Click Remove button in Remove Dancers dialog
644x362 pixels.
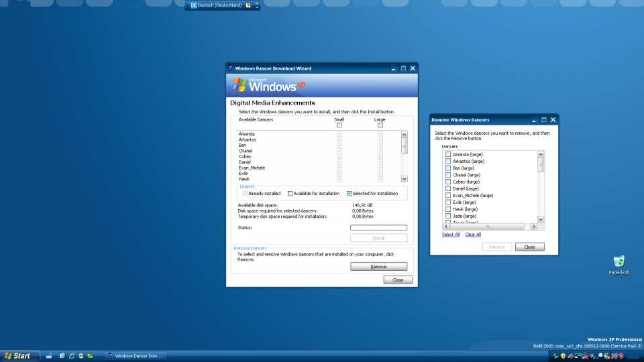tap(497, 247)
